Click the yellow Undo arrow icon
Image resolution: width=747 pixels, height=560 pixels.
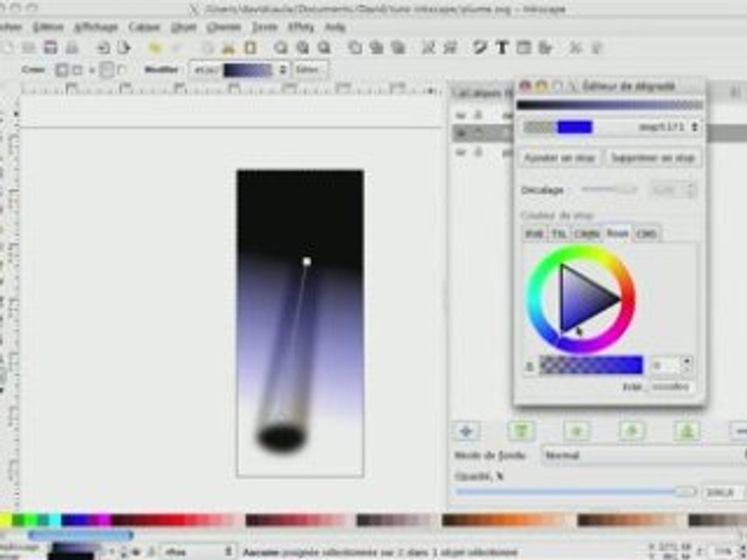point(155,47)
